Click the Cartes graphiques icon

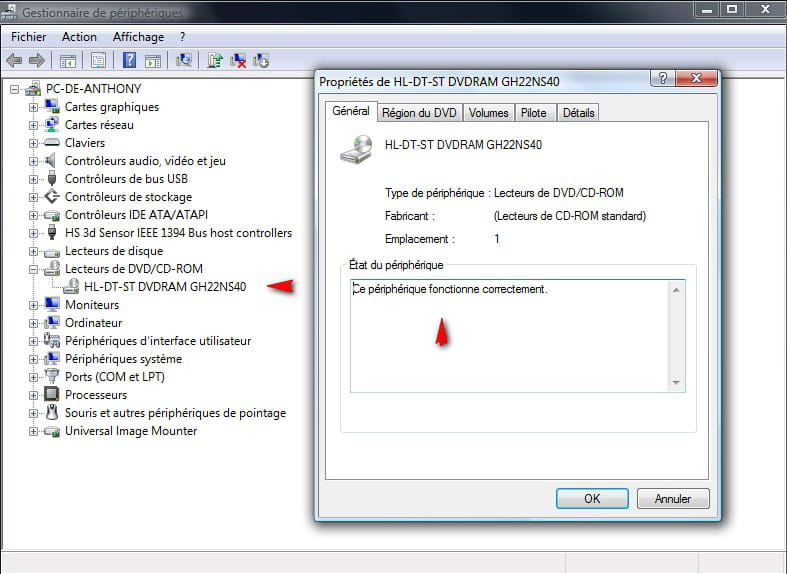[52, 106]
